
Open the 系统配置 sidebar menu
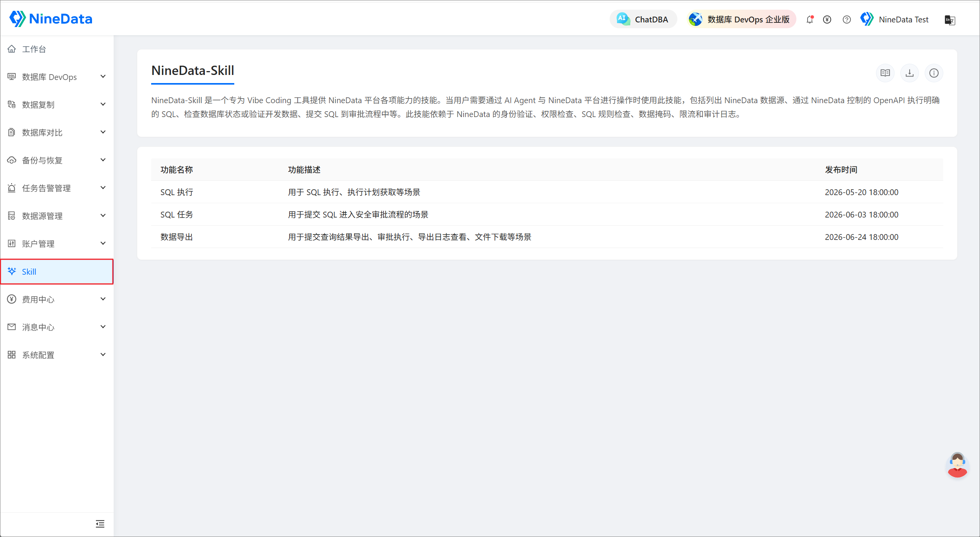[x=57, y=355]
